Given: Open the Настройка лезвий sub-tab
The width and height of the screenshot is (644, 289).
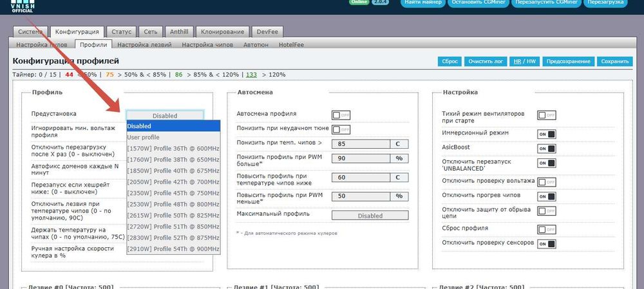Looking at the screenshot, I should tap(144, 45).
